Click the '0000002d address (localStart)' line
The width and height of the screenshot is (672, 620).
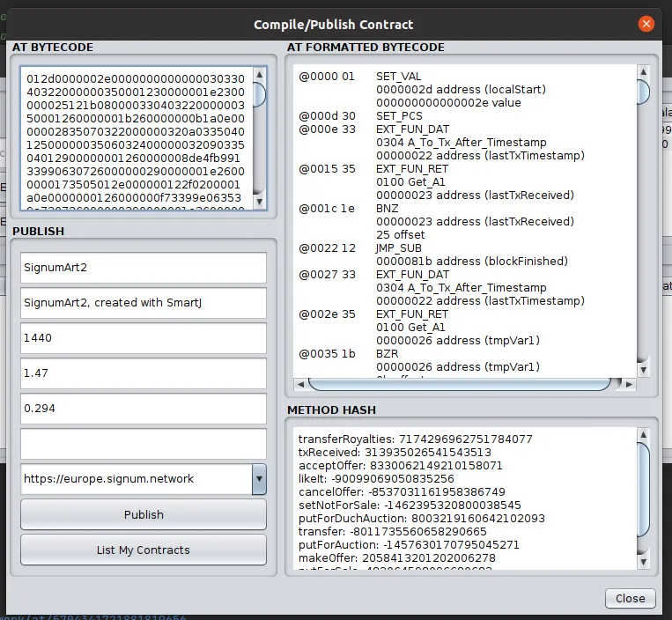(462, 90)
